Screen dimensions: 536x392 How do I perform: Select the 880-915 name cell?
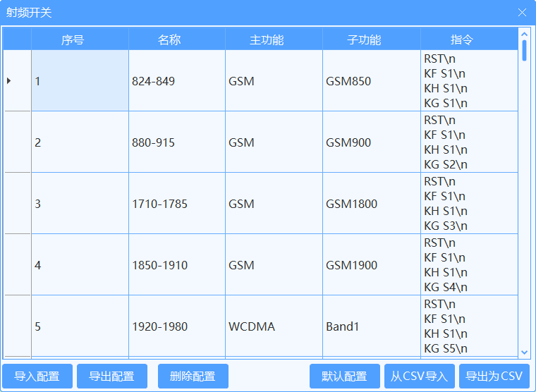(x=177, y=142)
